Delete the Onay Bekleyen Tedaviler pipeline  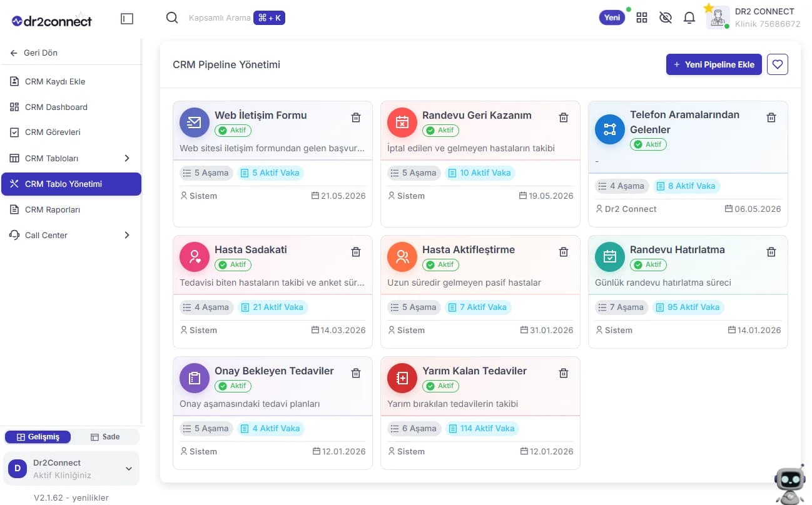tap(356, 373)
